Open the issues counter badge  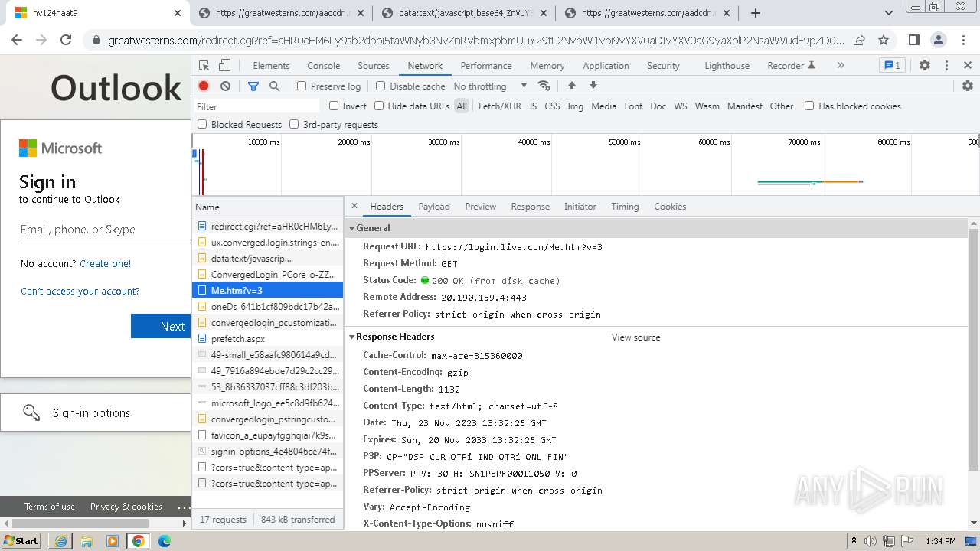[x=892, y=66]
